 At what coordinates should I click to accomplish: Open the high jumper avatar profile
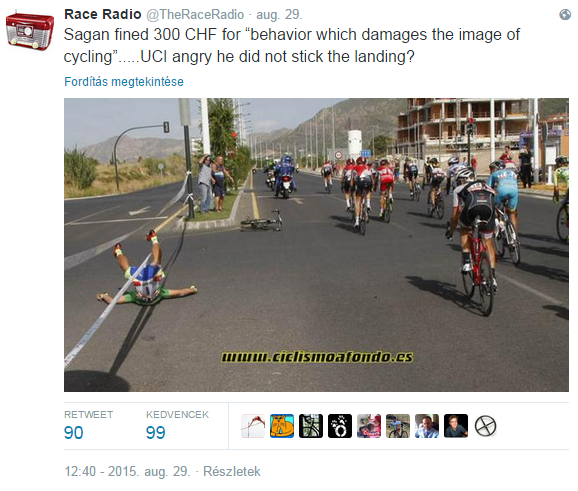(x=253, y=426)
